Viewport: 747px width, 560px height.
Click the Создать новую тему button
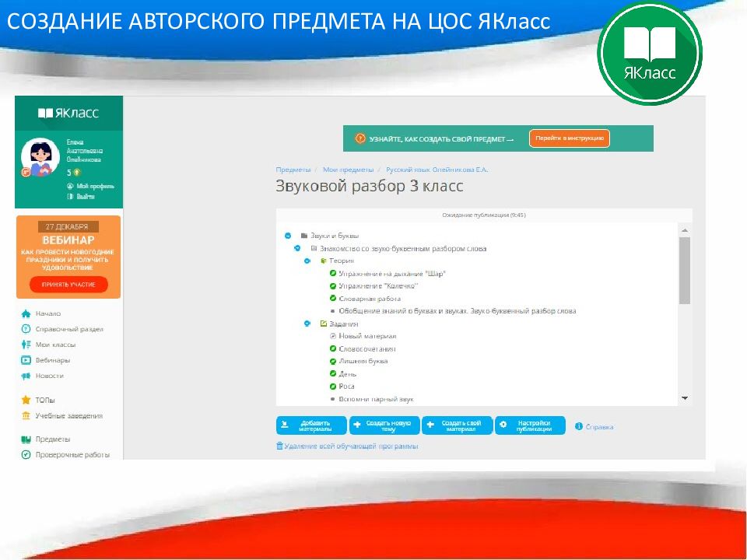click(384, 425)
